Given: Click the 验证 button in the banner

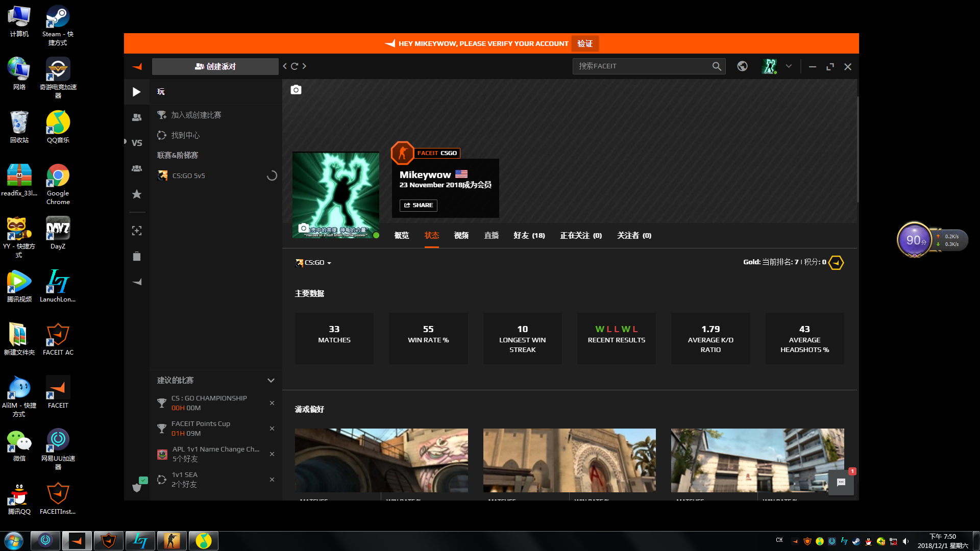Looking at the screenshot, I should click(x=585, y=43).
